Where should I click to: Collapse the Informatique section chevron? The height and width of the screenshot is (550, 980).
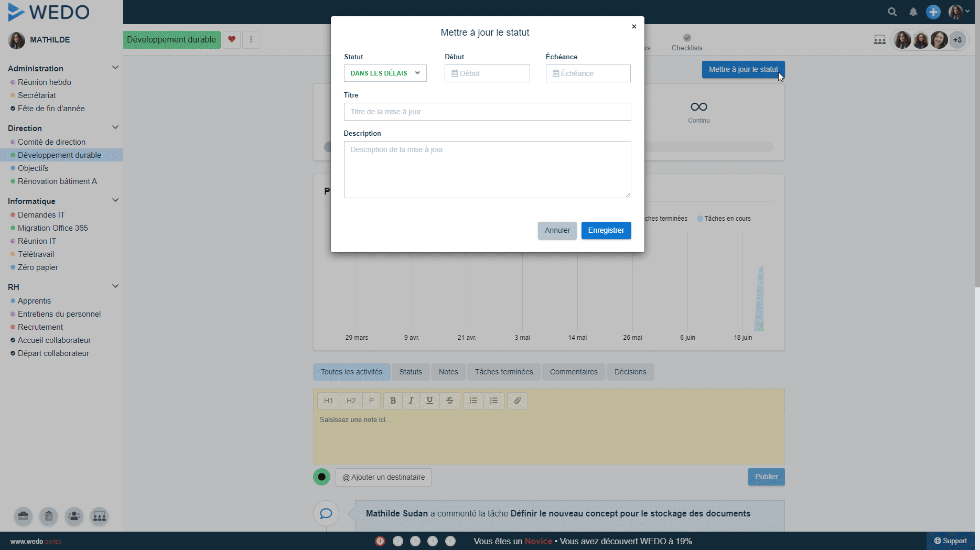[x=115, y=200]
